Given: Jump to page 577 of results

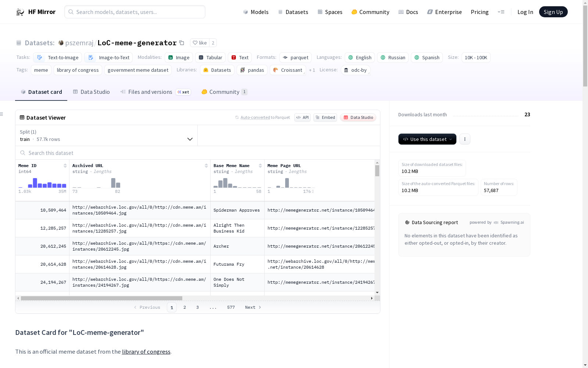Looking at the screenshot, I should (231, 307).
